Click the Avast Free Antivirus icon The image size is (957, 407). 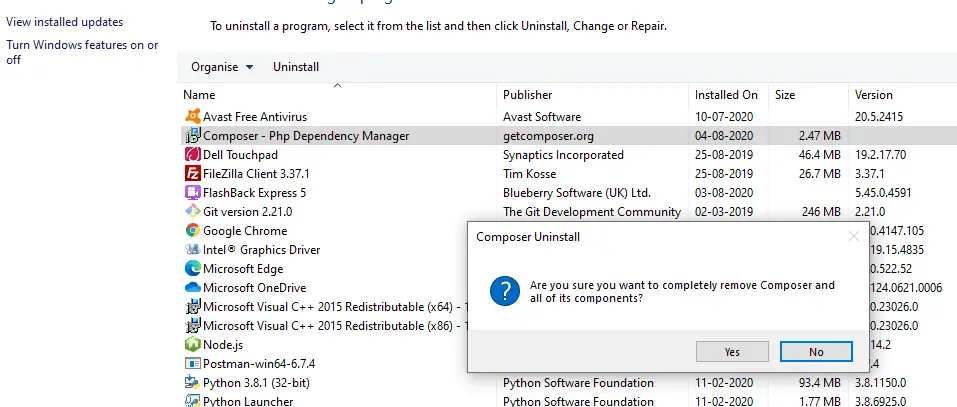coord(192,117)
